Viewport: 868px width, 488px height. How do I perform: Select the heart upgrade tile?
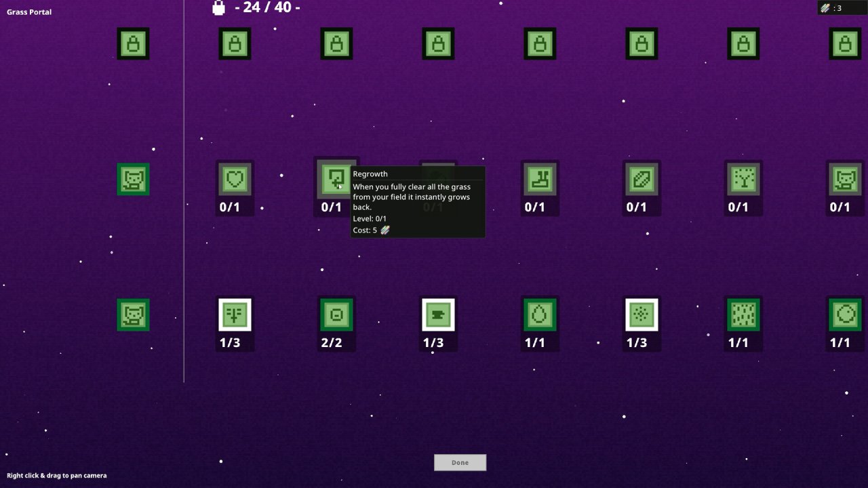[235, 180]
